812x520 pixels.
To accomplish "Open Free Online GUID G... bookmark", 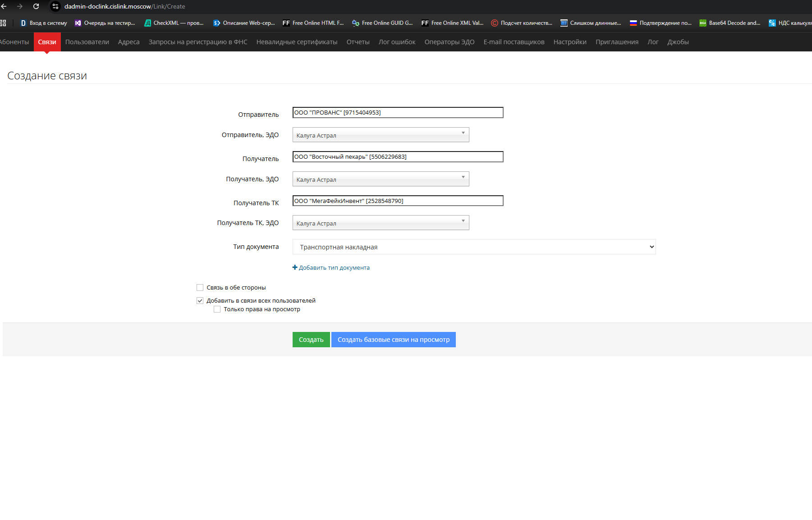I will (x=383, y=23).
